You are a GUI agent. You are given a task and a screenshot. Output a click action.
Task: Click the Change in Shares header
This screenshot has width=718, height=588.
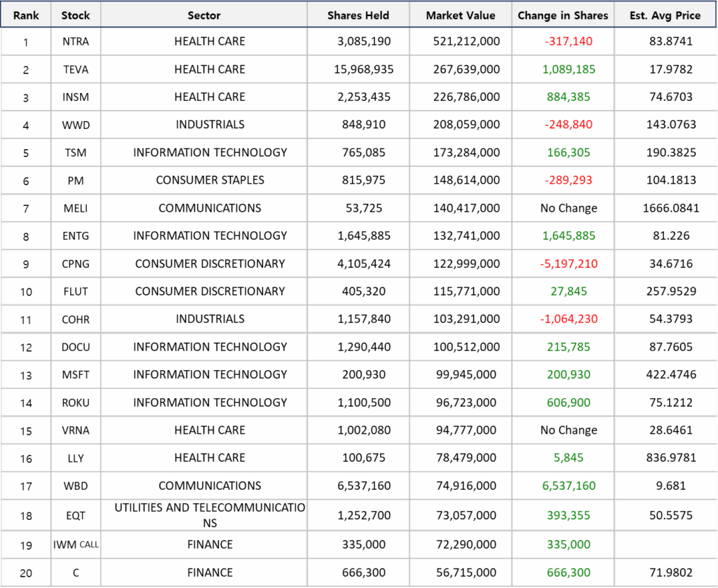coord(563,15)
